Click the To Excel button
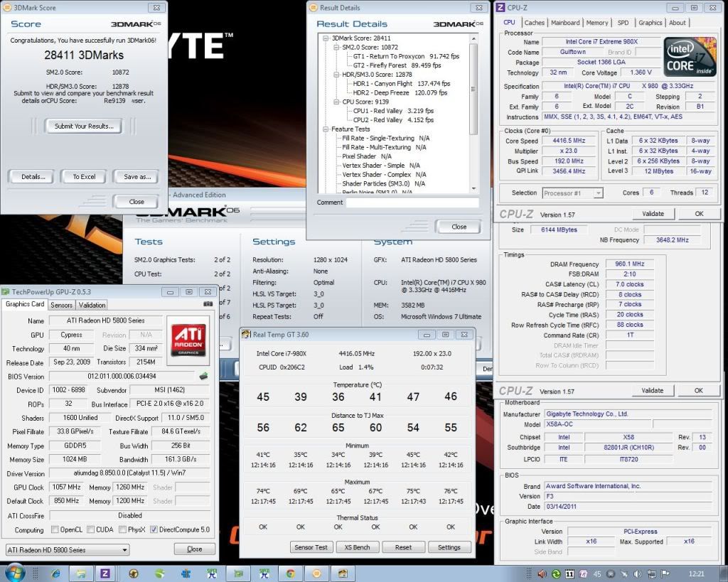Image resolution: width=728 pixels, height=582 pixels. [84, 176]
